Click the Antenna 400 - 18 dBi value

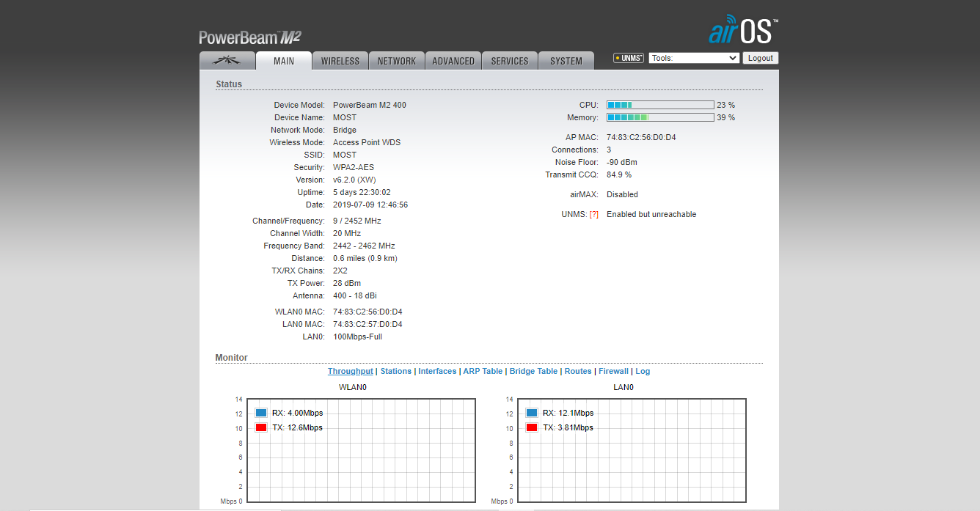click(355, 295)
